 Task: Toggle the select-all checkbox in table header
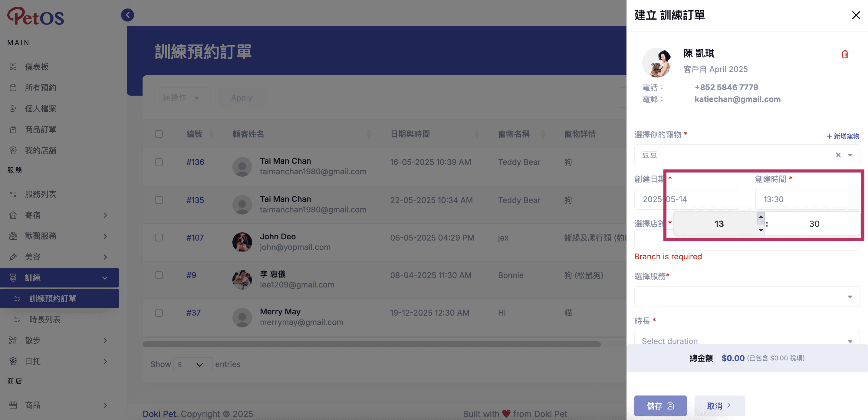(159, 134)
